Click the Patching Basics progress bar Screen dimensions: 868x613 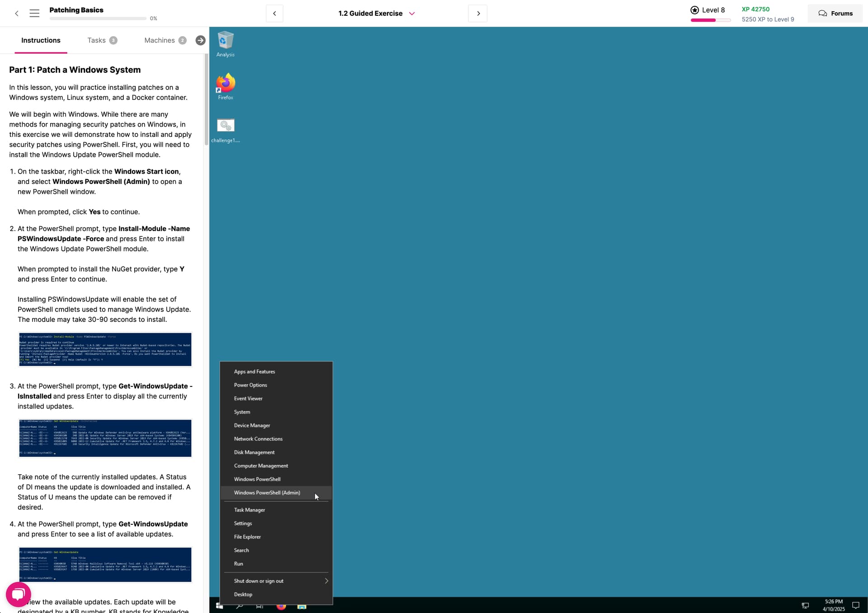tap(98, 19)
